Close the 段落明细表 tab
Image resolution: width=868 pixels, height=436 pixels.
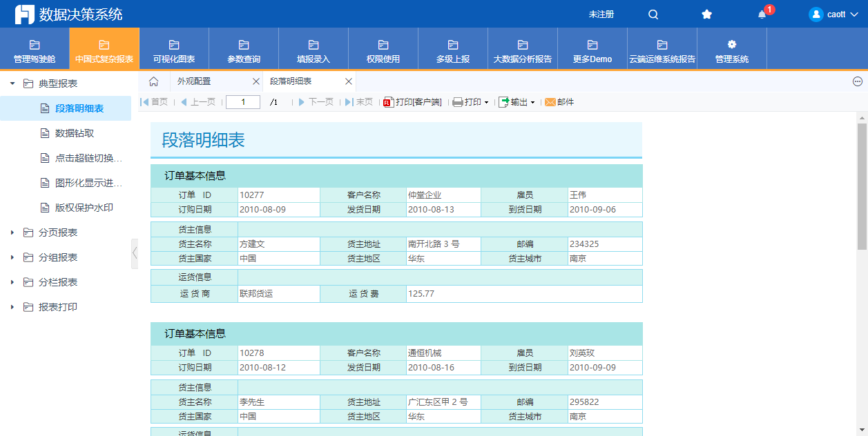click(x=349, y=81)
